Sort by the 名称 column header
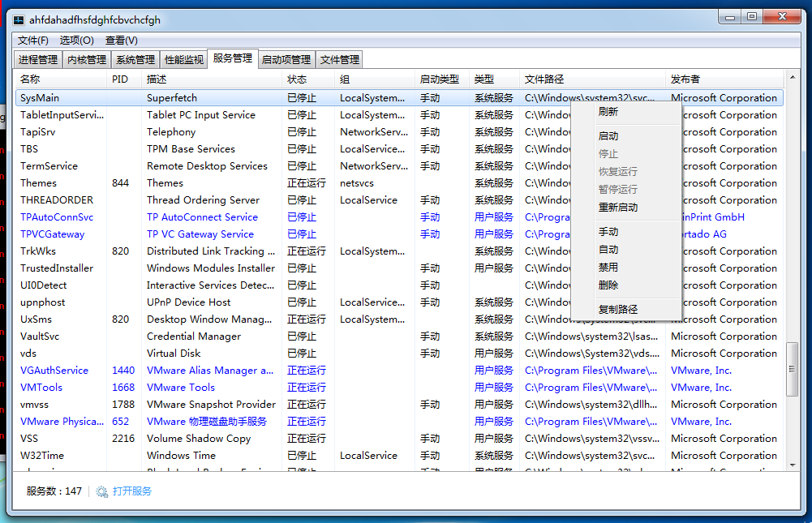This screenshot has width=812, height=523. pyautogui.click(x=61, y=79)
